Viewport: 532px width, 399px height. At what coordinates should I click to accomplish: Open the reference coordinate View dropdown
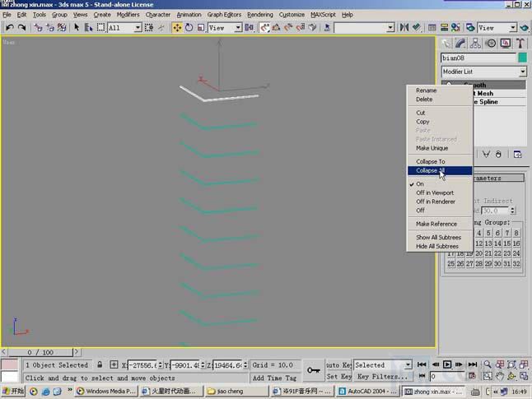point(225,28)
